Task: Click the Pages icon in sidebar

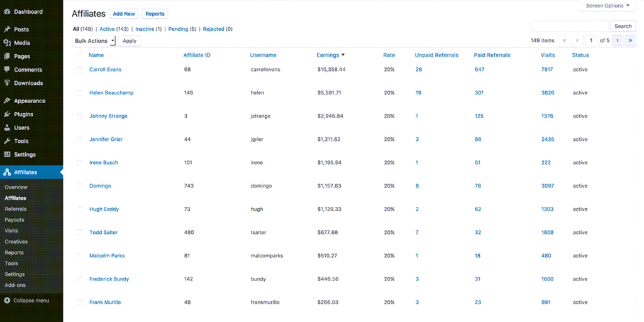Action: pos(7,57)
